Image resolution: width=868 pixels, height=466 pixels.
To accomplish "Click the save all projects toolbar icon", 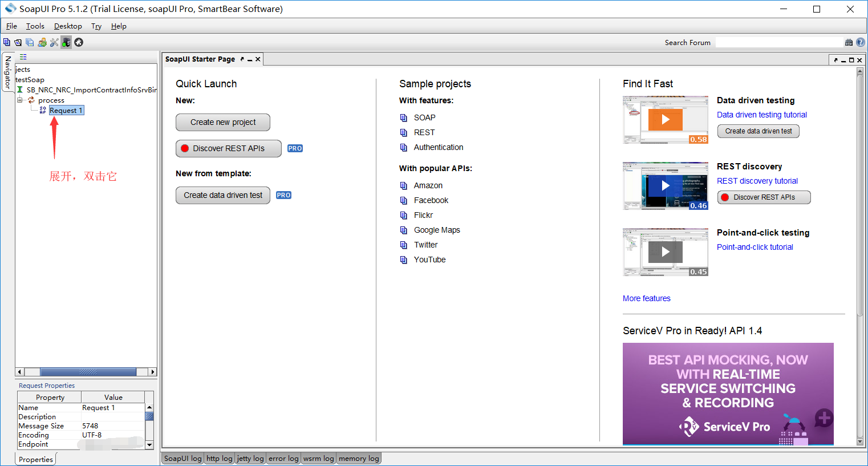I will pos(30,42).
